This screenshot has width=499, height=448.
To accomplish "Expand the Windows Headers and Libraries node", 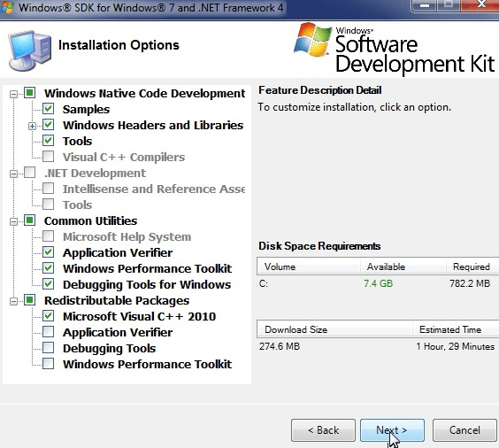I will (32, 126).
